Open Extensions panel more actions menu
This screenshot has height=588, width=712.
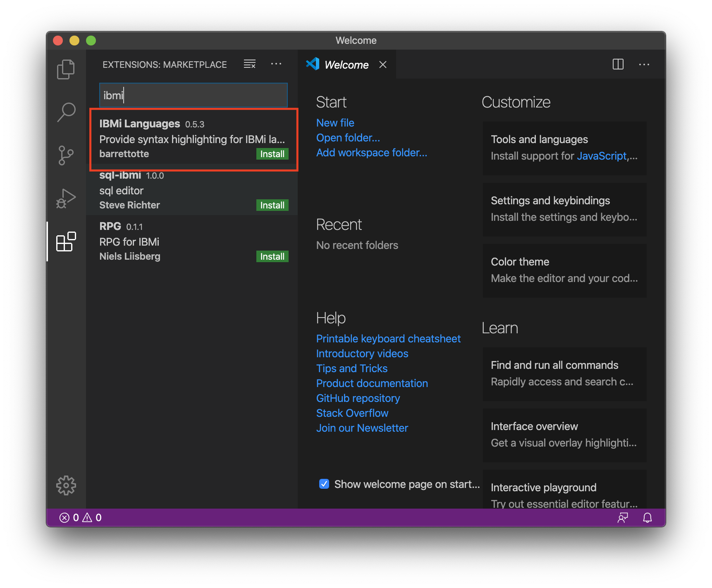(x=276, y=64)
